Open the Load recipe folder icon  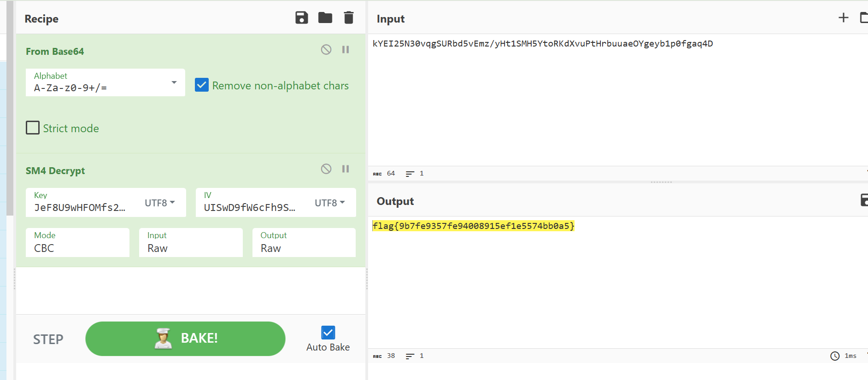coord(325,18)
